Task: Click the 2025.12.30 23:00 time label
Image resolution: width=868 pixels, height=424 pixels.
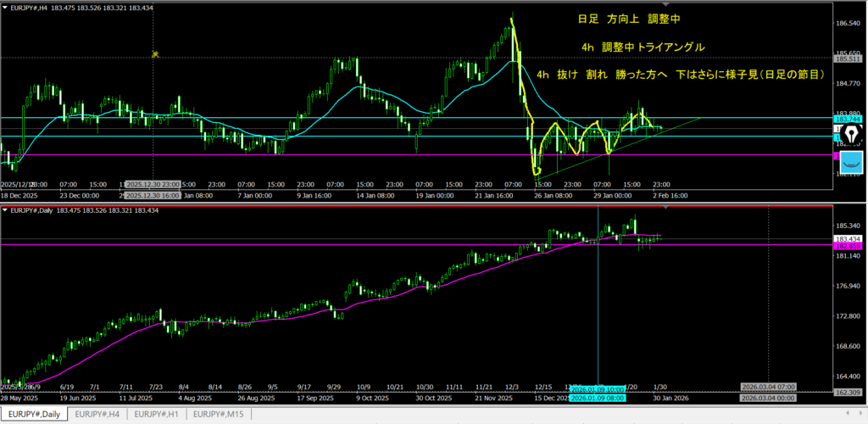Action: pos(155,184)
